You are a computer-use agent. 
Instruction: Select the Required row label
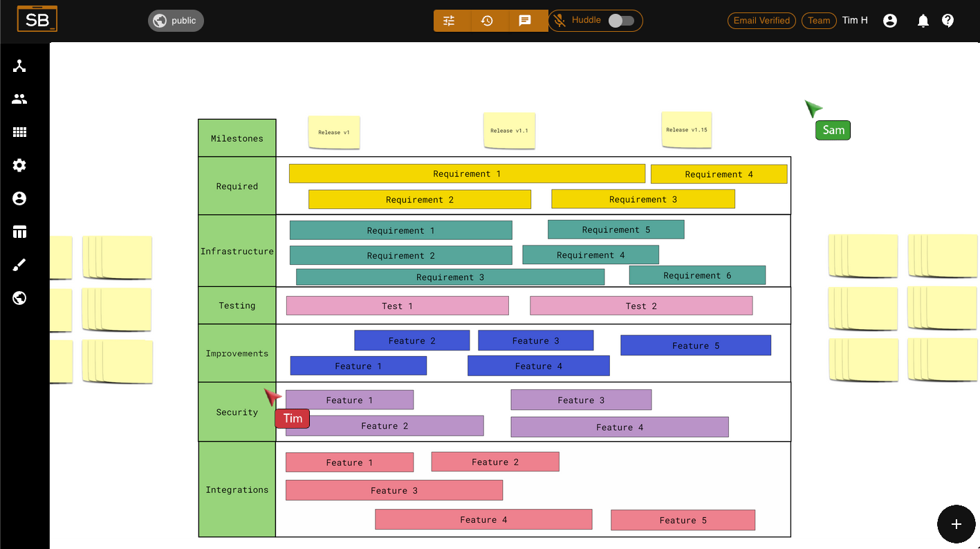pyautogui.click(x=237, y=186)
